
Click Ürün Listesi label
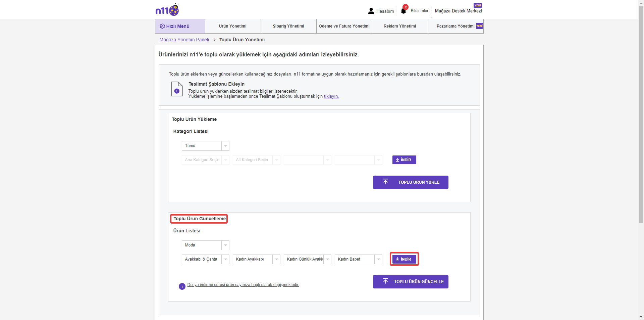187,231
